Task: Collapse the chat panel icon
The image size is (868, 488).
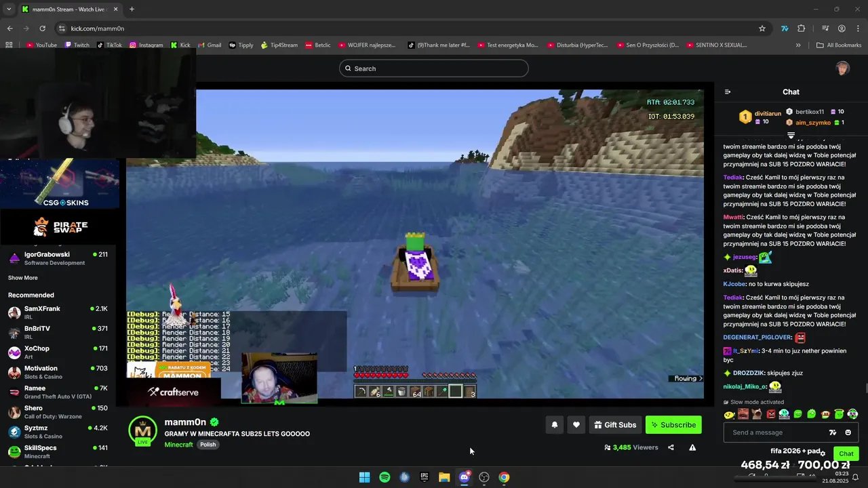Action: 728,92
